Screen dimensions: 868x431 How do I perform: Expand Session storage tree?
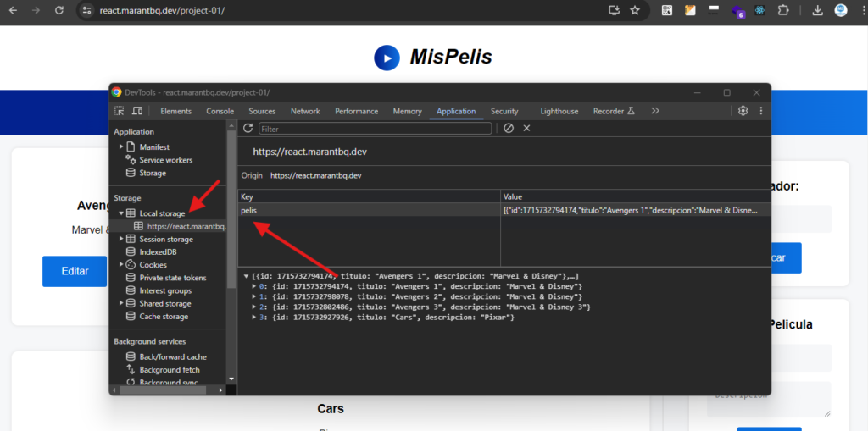tap(121, 239)
